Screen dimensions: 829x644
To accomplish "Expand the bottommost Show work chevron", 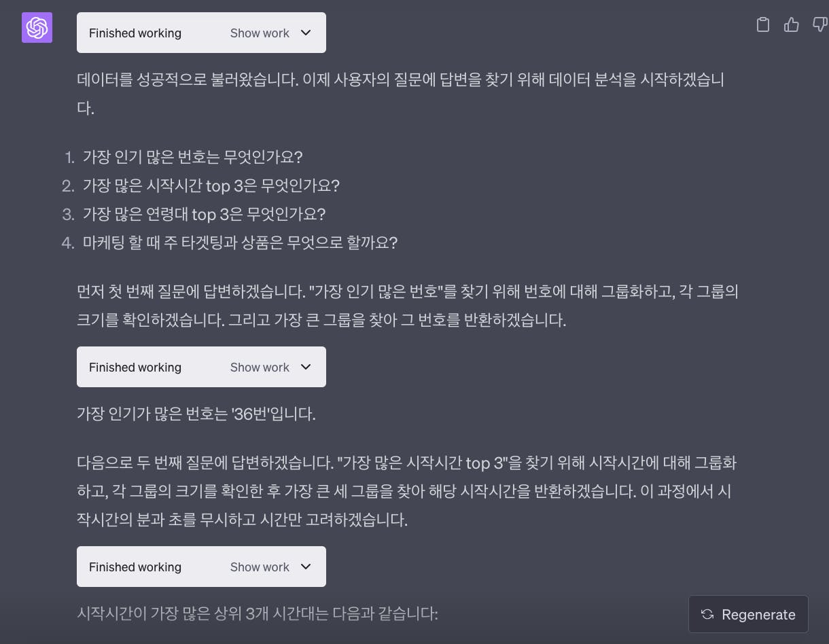I will pyautogui.click(x=306, y=567).
